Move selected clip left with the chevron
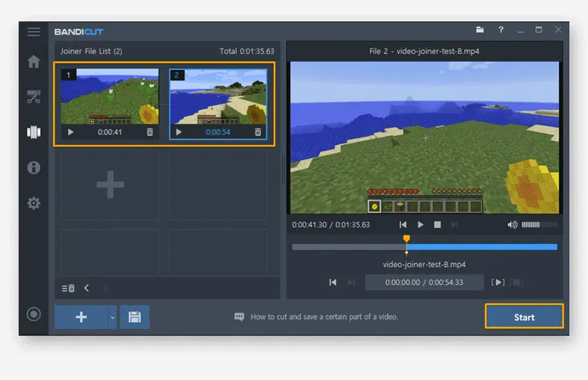The image size is (588, 380). tap(86, 288)
